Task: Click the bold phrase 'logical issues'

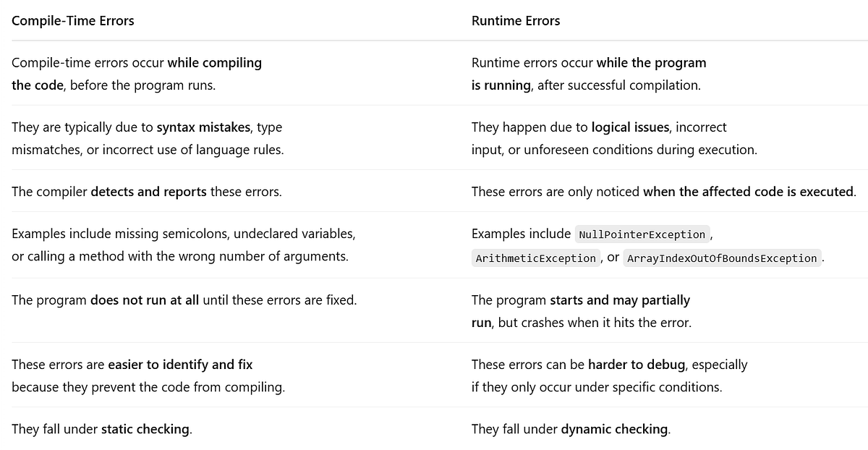Action: (x=630, y=127)
